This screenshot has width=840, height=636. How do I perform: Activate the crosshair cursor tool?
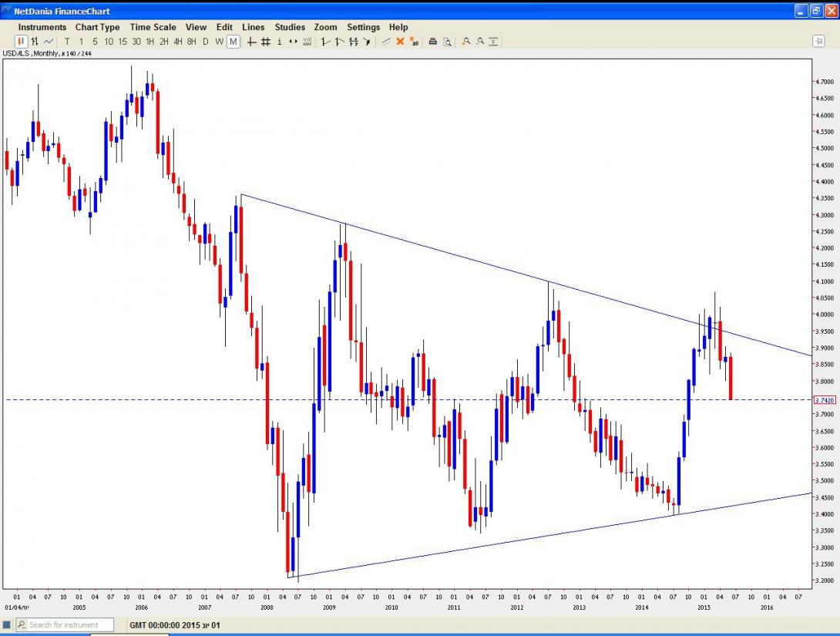[251, 42]
